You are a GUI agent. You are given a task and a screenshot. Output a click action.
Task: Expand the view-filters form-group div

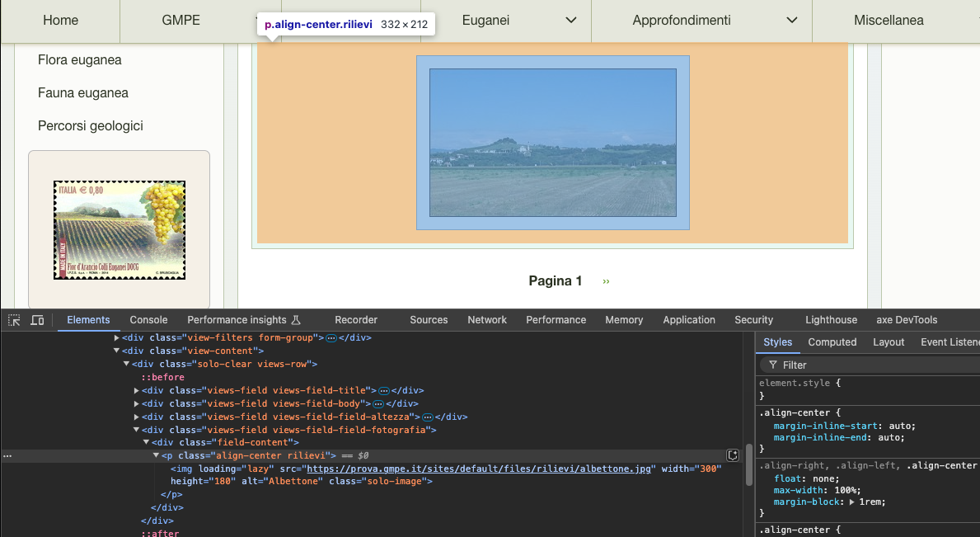point(117,338)
